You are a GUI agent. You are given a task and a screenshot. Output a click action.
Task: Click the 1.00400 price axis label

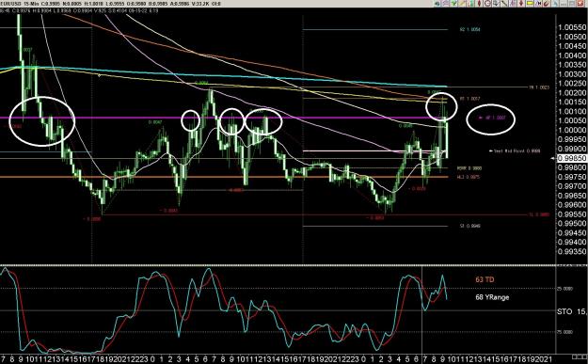point(572,55)
